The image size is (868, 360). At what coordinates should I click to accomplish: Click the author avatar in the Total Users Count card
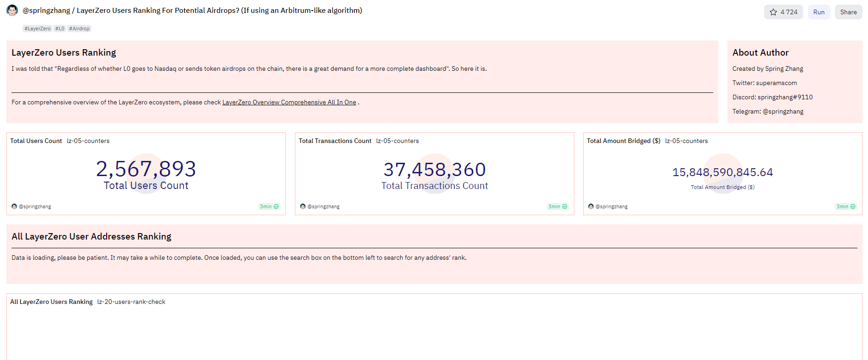pos(14,206)
